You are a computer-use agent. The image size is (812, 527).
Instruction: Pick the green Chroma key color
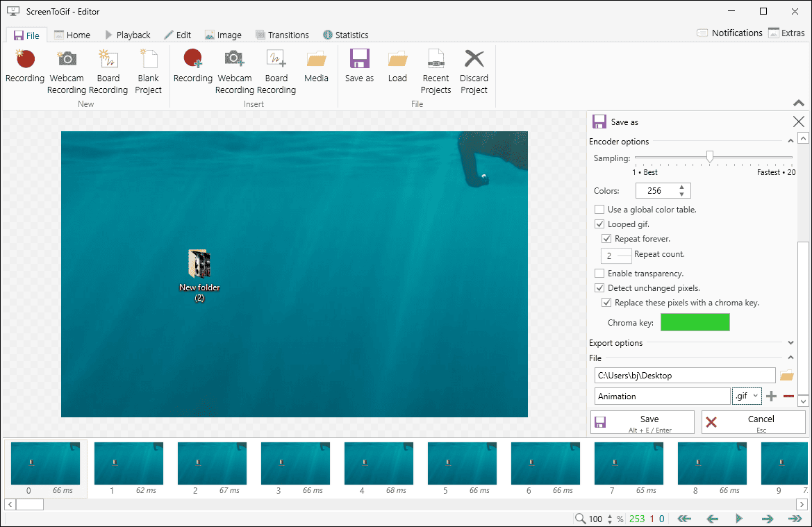(695, 322)
